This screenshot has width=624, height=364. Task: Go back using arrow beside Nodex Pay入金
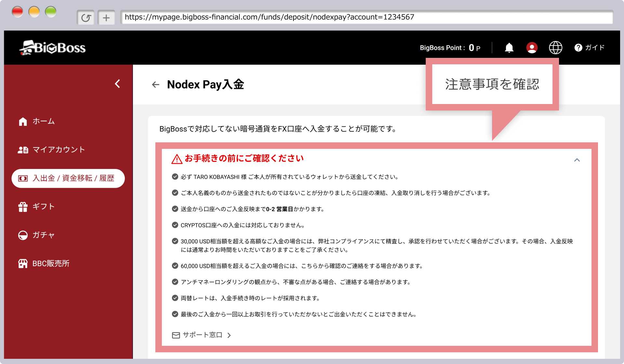tap(156, 85)
